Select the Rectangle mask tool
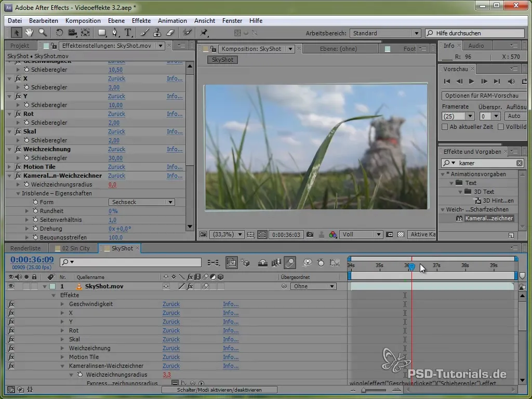This screenshot has height=399, width=532. [x=102, y=33]
